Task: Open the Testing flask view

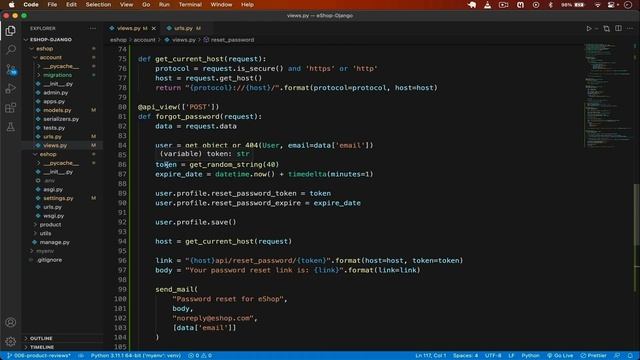Action: coord(11,127)
